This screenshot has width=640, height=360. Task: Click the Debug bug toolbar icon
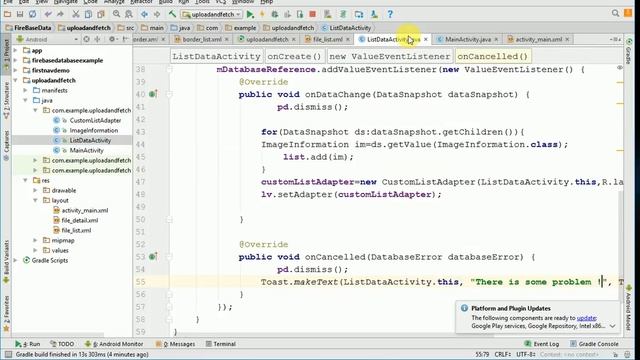275,14
